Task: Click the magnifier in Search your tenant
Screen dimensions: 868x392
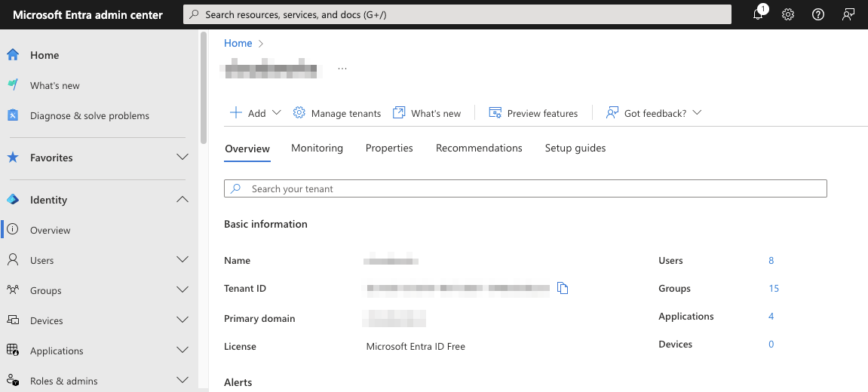Action: [236, 188]
